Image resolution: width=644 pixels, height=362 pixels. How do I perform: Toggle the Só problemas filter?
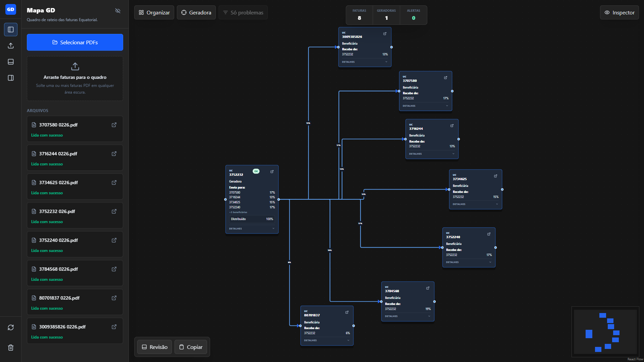tap(243, 12)
